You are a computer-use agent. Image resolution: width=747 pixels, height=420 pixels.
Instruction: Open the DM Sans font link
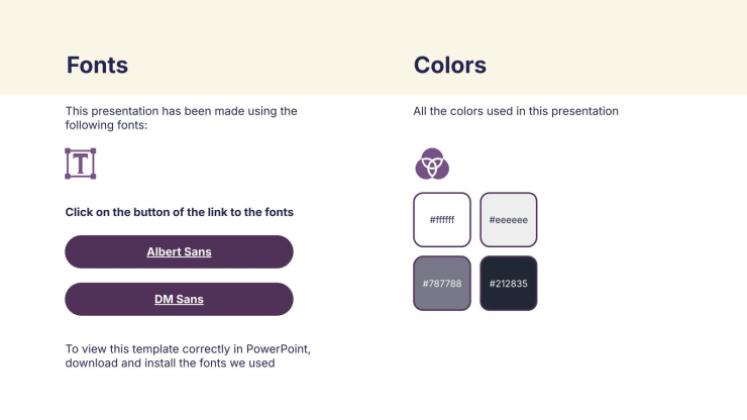point(179,299)
